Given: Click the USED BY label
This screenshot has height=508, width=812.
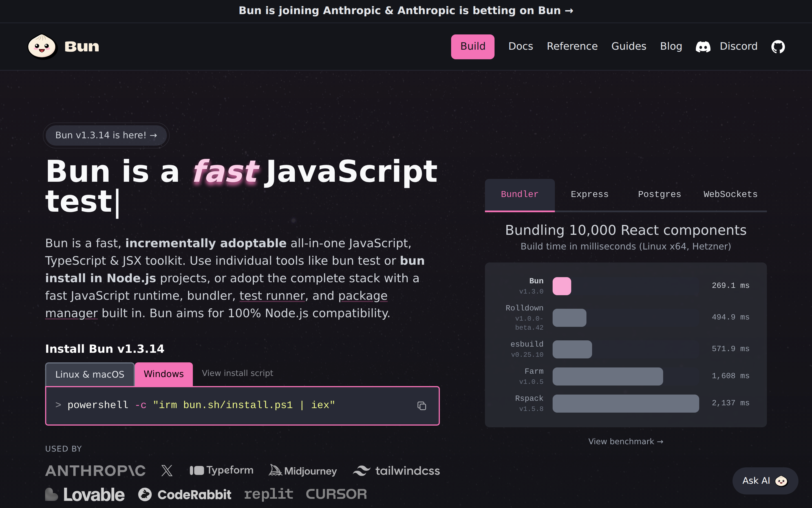Looking at the screenshot, I should pos(63,449).
